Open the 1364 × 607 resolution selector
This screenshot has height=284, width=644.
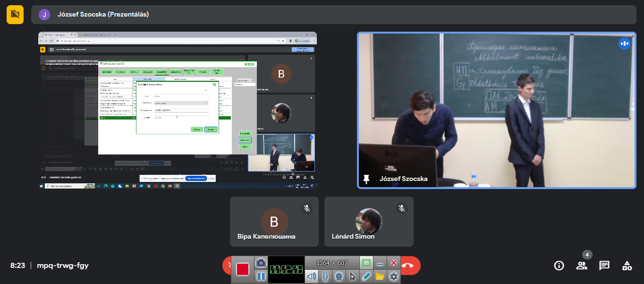(331, 263)
